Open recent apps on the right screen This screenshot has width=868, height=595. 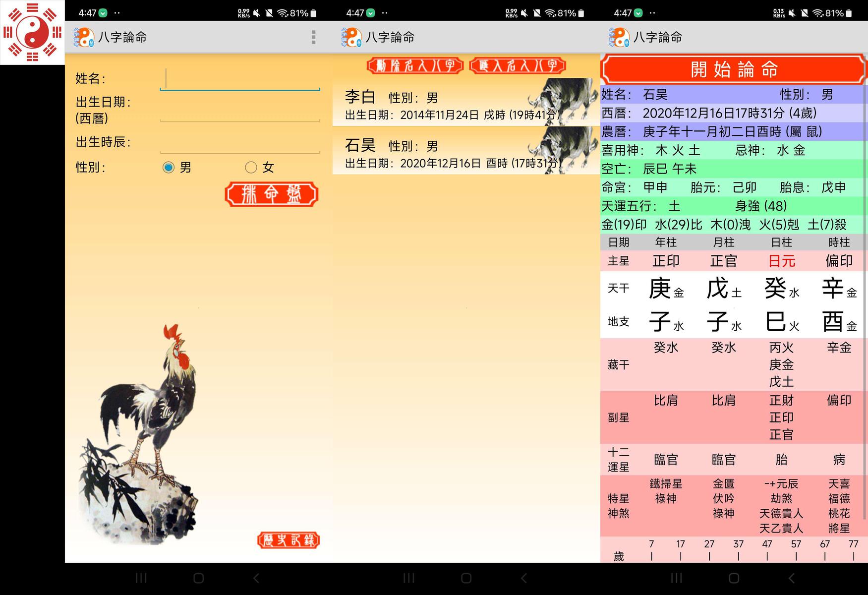[676, 578]
